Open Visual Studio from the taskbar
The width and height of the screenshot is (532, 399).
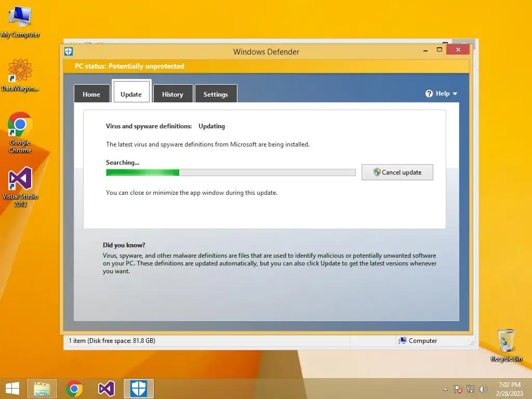(x=107, y=389)
